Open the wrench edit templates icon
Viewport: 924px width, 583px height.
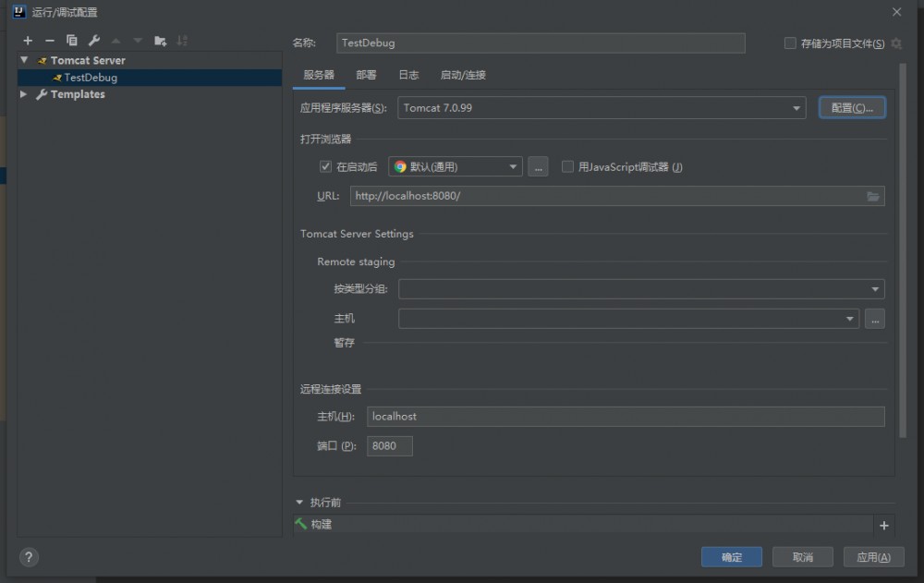click(x=93, y=41)
